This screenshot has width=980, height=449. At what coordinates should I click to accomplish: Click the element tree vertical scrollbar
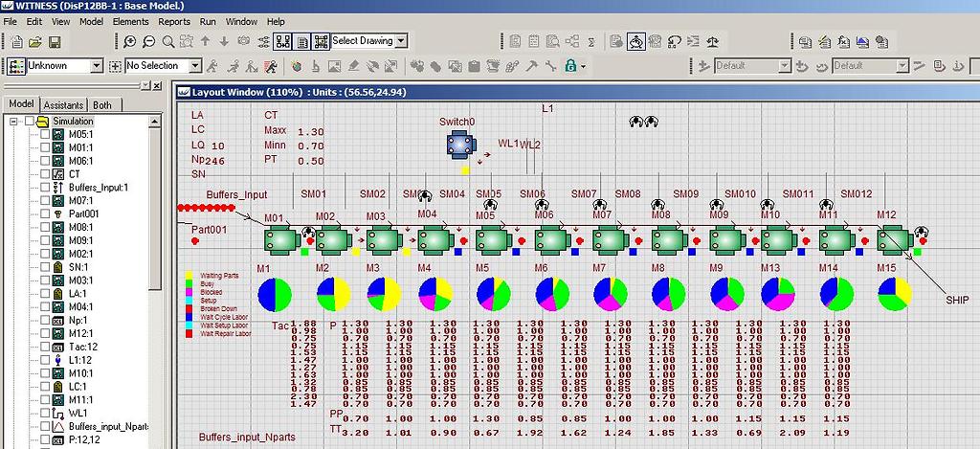point(156,281)
